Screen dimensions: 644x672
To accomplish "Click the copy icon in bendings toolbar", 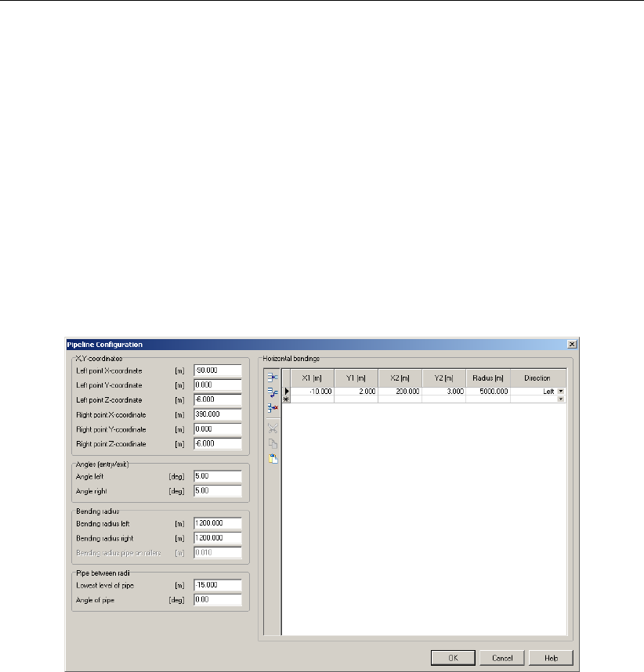I will [x=273, y=443].
